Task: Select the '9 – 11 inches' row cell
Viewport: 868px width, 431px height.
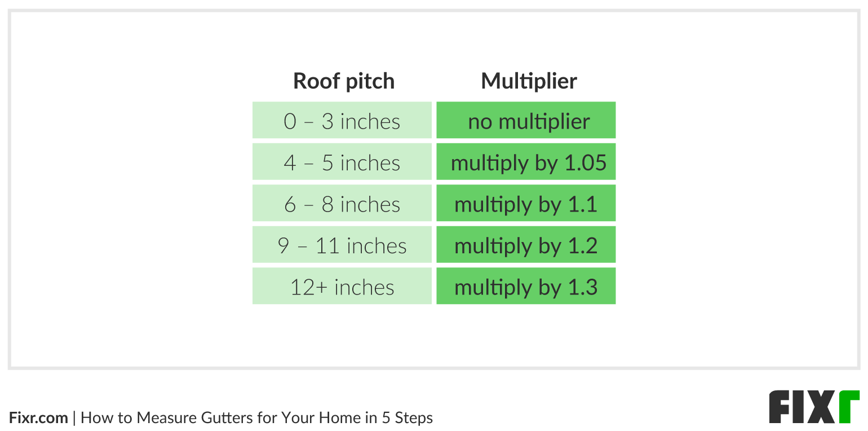Action: (x=342, y=245)
